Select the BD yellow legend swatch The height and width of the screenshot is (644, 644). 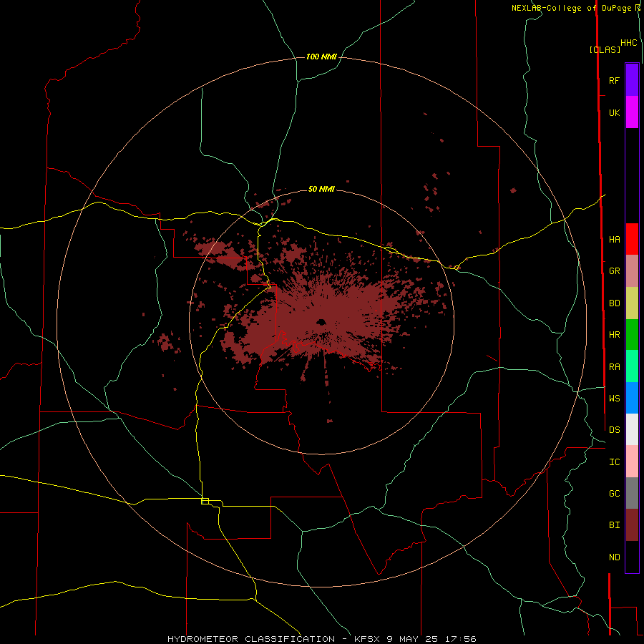[x=632, y=303]
